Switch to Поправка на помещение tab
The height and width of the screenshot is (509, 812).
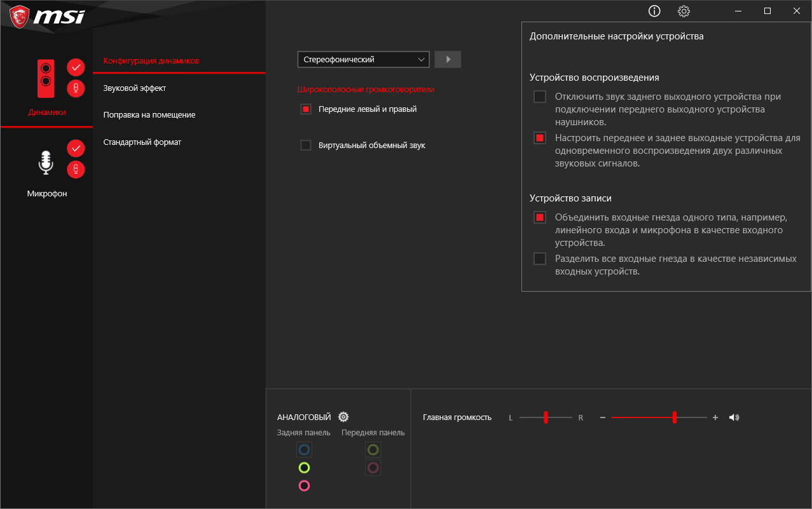[149, 115]
